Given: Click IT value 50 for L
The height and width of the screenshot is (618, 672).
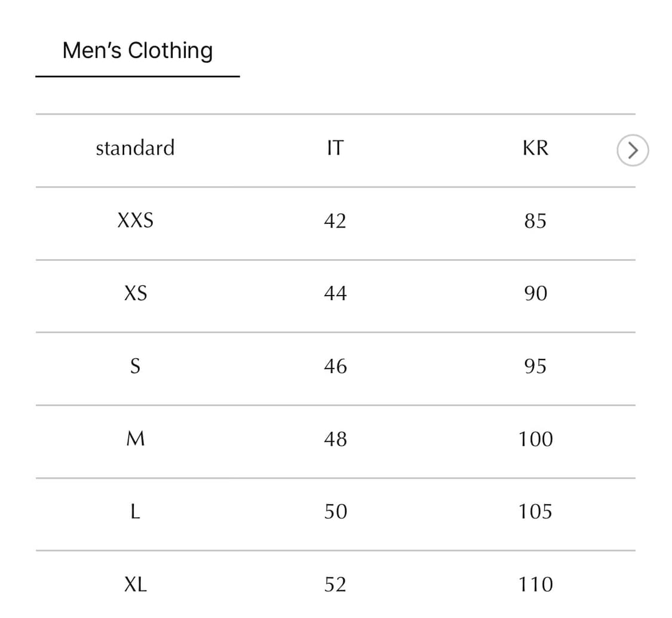Looking at the screenshot, I should 335,512.
